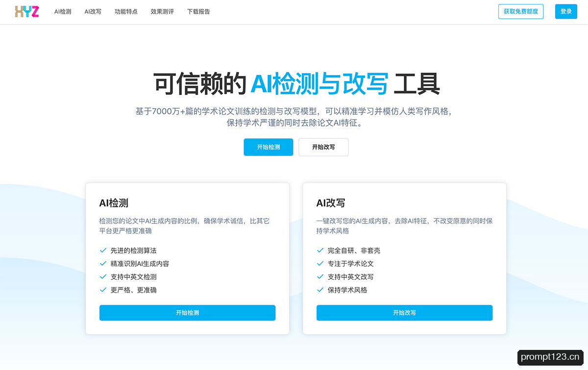588x370 pixels.
Task: Click the 登录 button
Action: pyautogui.click(x=566, y=11)
